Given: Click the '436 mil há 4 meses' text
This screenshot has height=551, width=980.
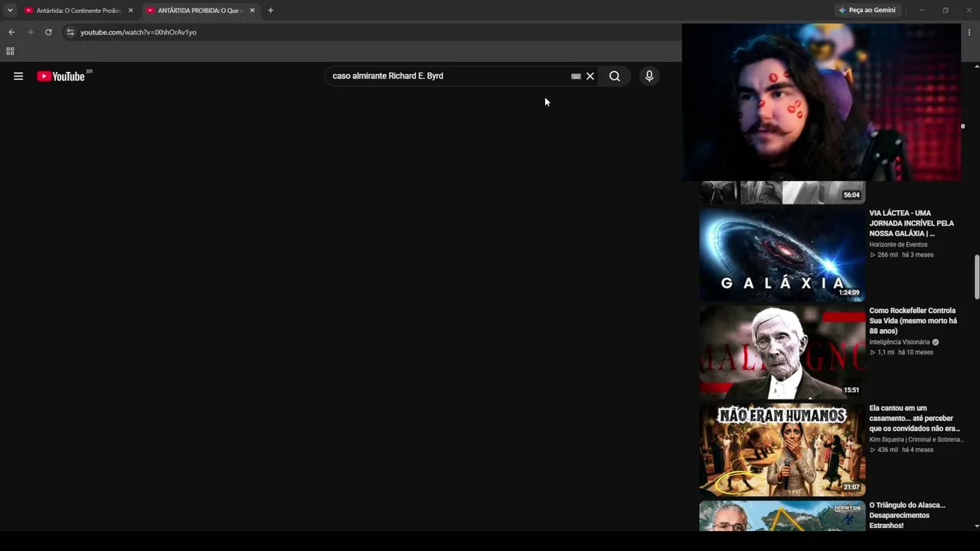Looking at the screenshot, I should (901, 450).
